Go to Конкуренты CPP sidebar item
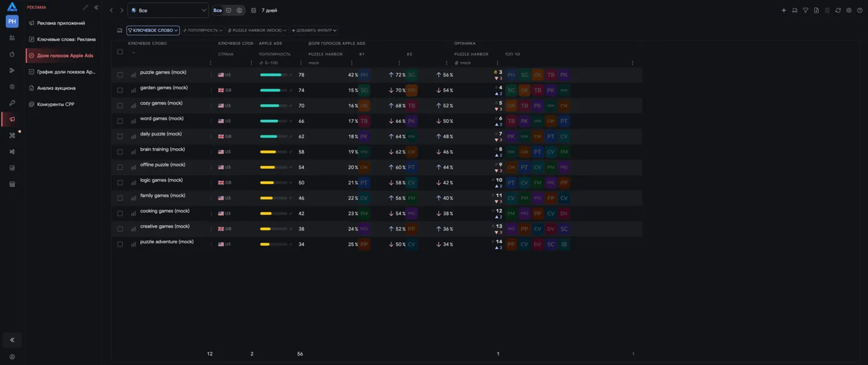Image resolution: width=868 pixels, height=365 pixels. click(55, 104)
